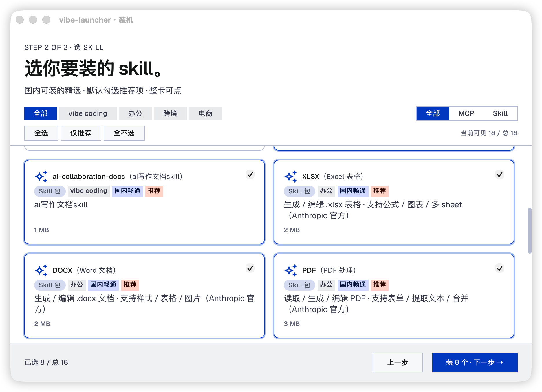The width and height of the screenshot is (542, 392).
Task: Click the 推荐 tag on XLSX card
Action: pyautogui.click(x=380, y=191)
